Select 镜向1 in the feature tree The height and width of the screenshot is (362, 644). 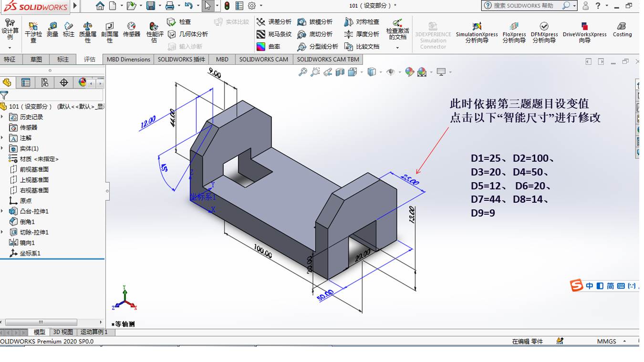click(22, 243)
